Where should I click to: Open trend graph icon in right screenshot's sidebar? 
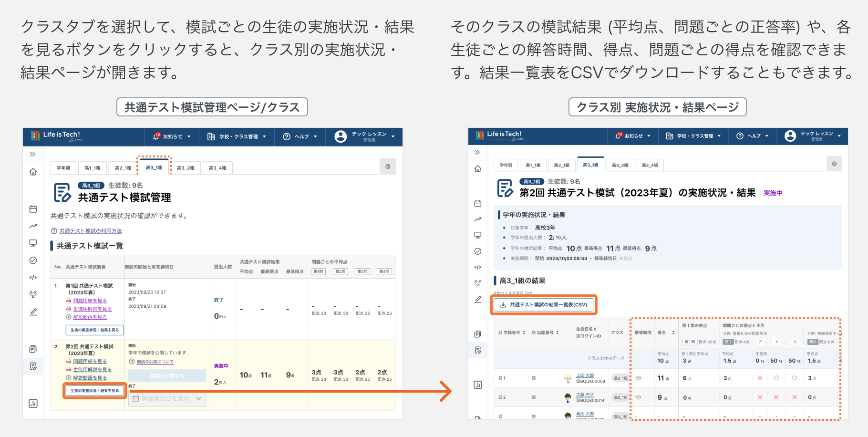click(478, 219)
